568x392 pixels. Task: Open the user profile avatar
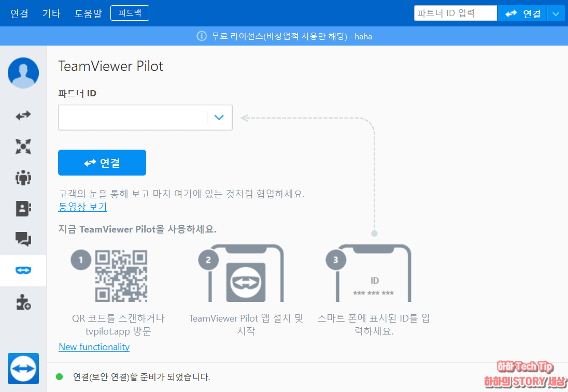pos(23,72)
